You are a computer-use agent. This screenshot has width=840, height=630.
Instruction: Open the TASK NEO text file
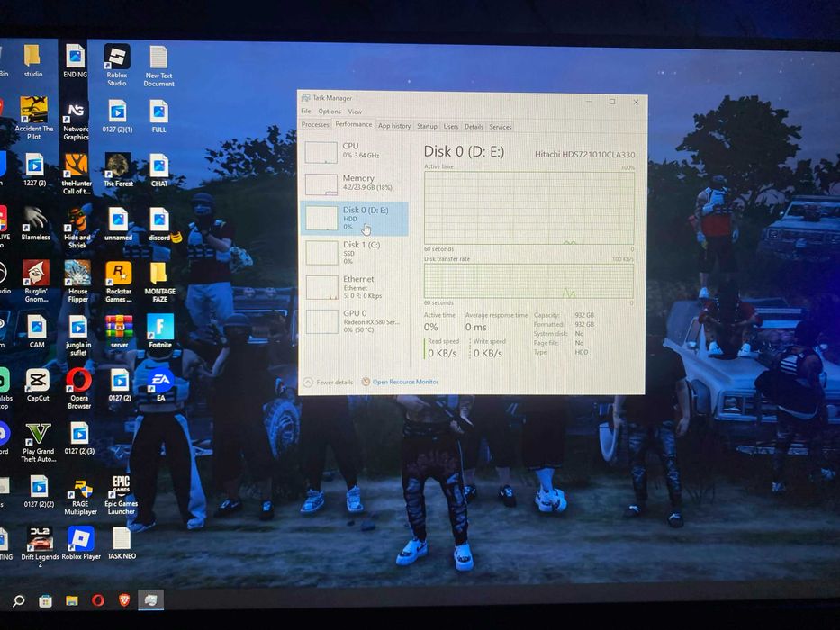tap(122, 544)
